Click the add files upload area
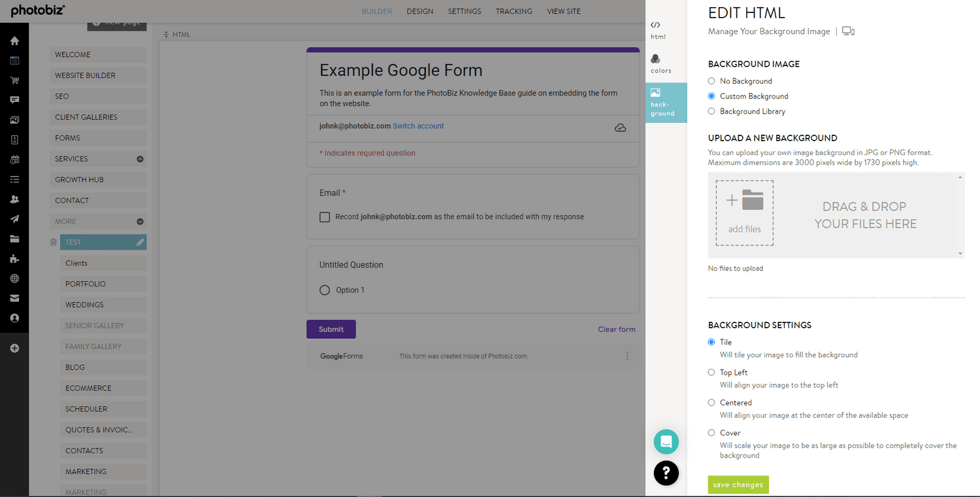Image resolution: width=980 pixels, height=497 pixels. click(x=744, y=213)
